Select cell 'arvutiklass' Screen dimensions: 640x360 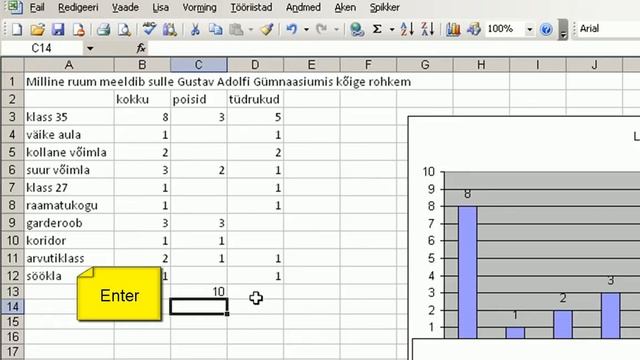click(69, 258)
